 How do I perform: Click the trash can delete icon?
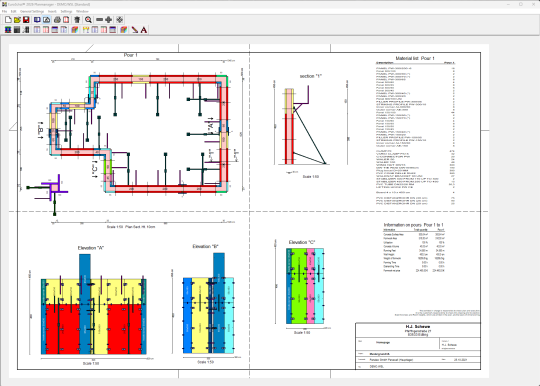(x=77, y=20)
